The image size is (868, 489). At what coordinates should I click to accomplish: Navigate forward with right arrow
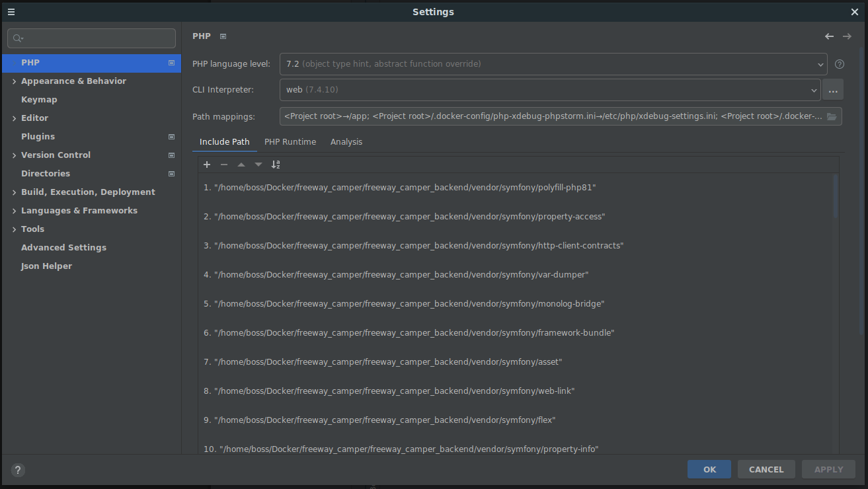(x=847, y=36)
